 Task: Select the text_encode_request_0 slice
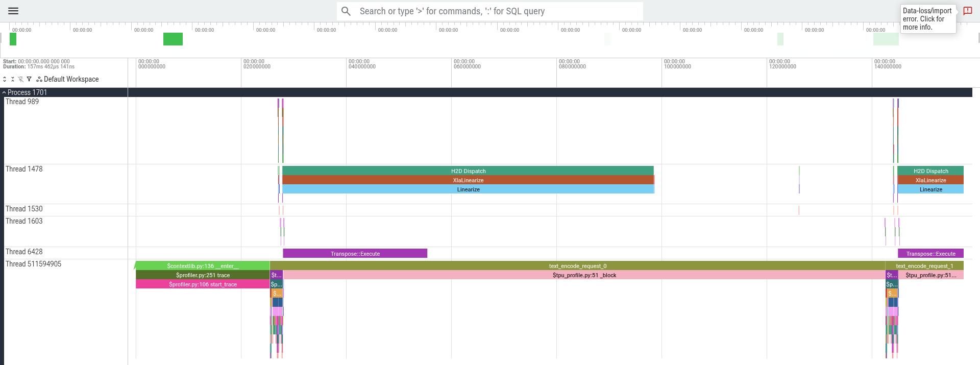[x=577, y=266]
